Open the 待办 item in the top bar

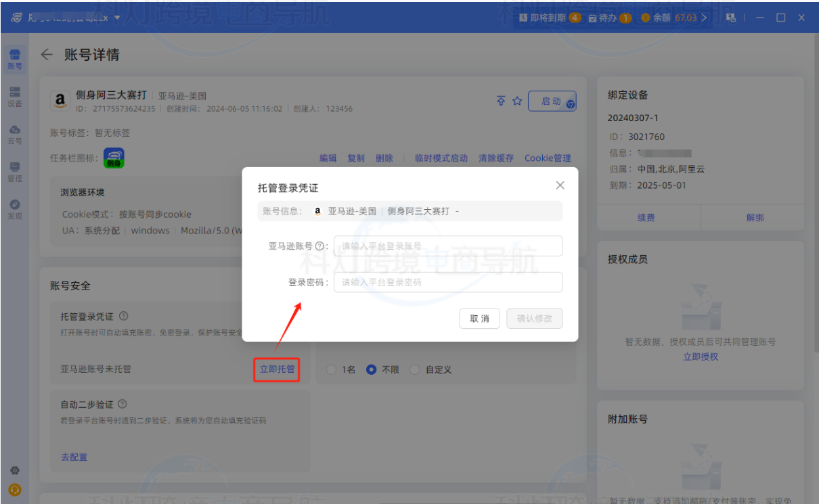tap(609, 18)
